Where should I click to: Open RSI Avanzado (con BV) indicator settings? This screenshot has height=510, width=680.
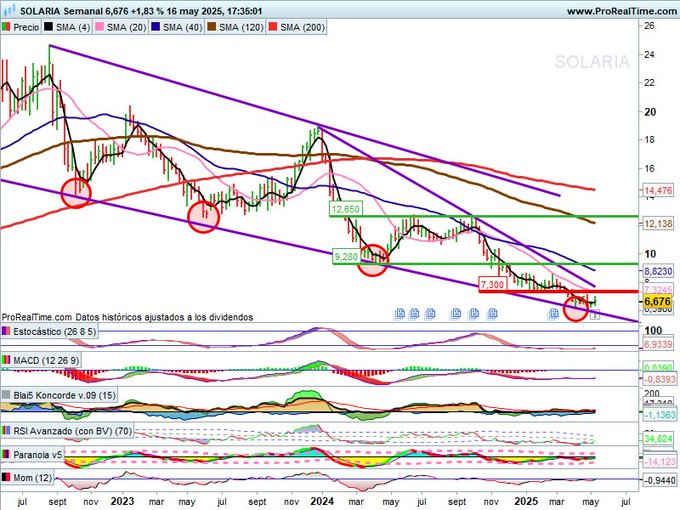[x=67, y=431]
